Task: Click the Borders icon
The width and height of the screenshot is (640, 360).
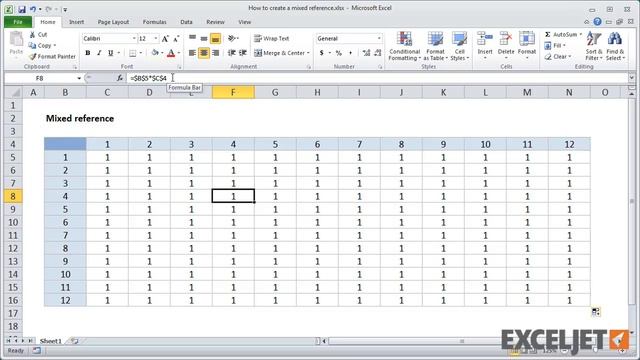Action: [133, 53]
